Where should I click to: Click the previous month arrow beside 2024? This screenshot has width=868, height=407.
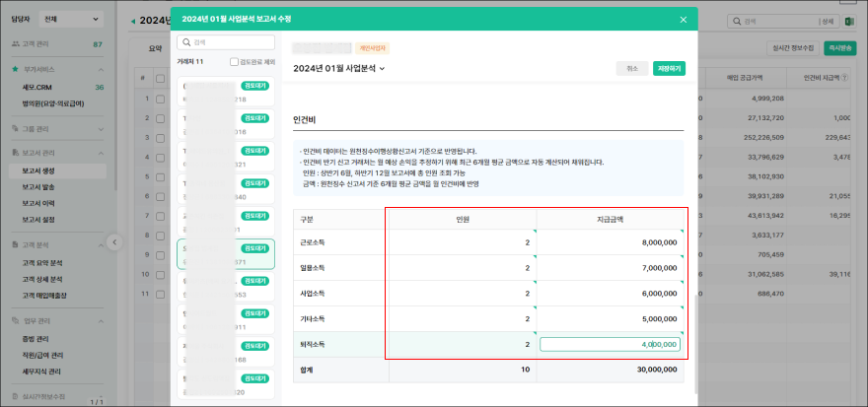(x=134, y=21)
